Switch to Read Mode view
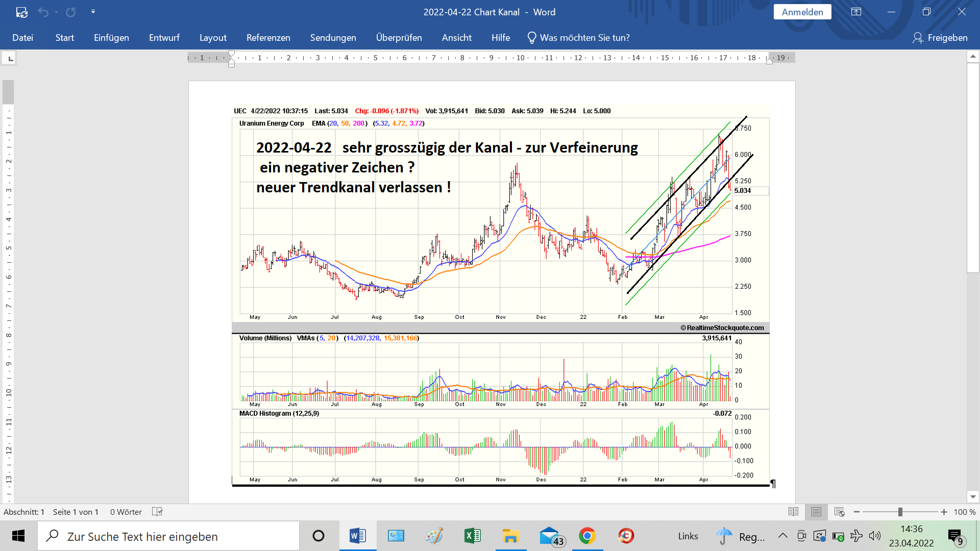 (x=793, y=512)
